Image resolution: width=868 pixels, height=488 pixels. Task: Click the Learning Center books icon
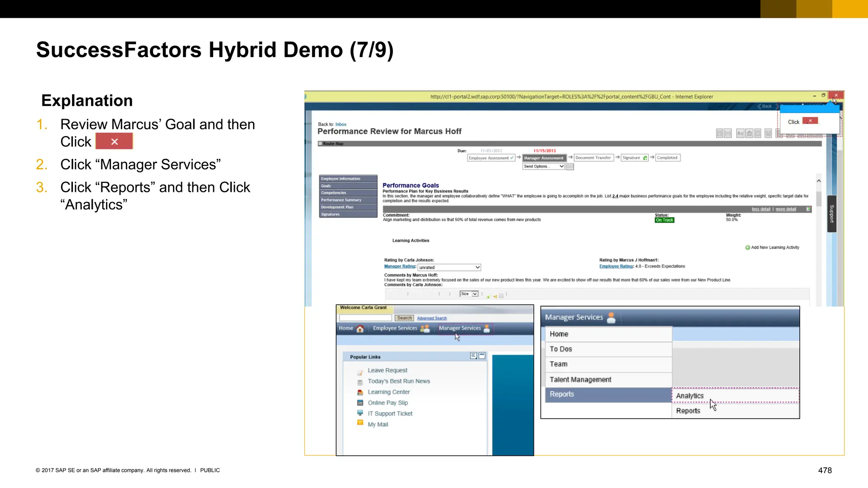pyautogui.click(x=360, y=392)
